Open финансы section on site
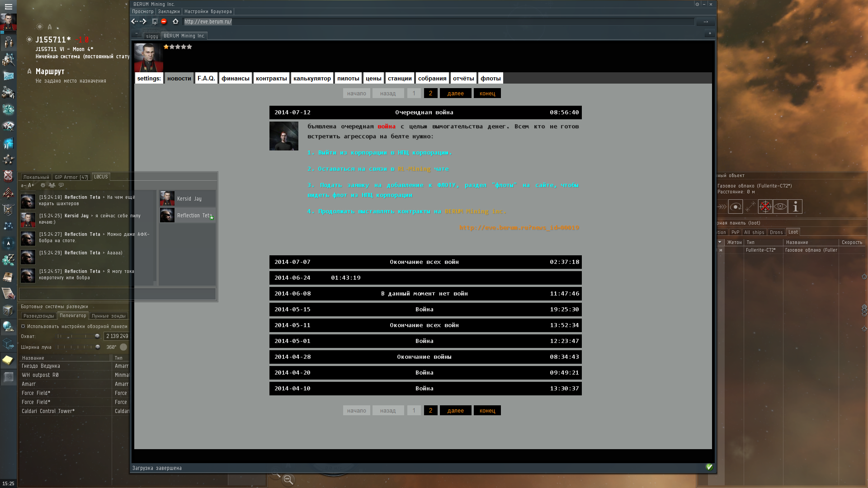868x488 pixels. (x=236, y=78)
